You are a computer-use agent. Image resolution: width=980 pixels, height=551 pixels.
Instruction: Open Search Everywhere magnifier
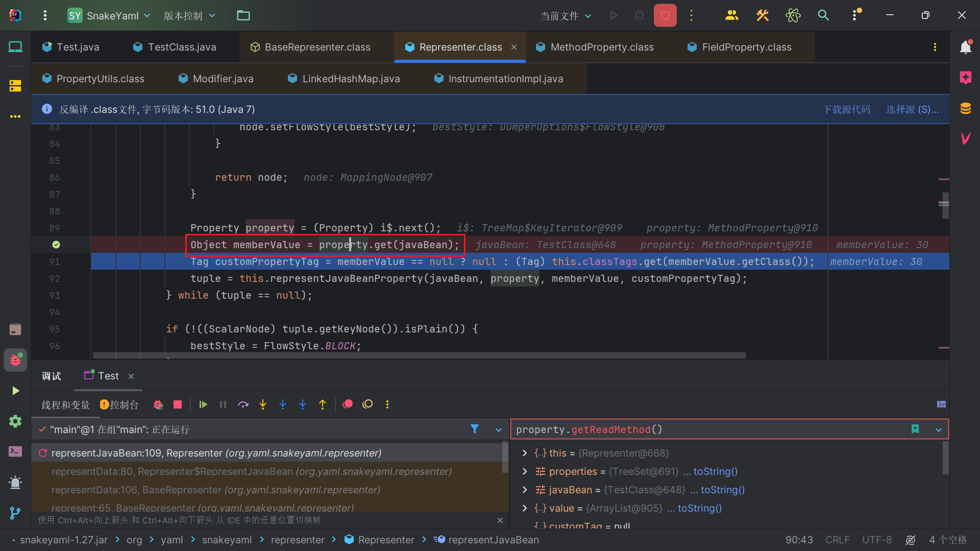coord(823,15)
